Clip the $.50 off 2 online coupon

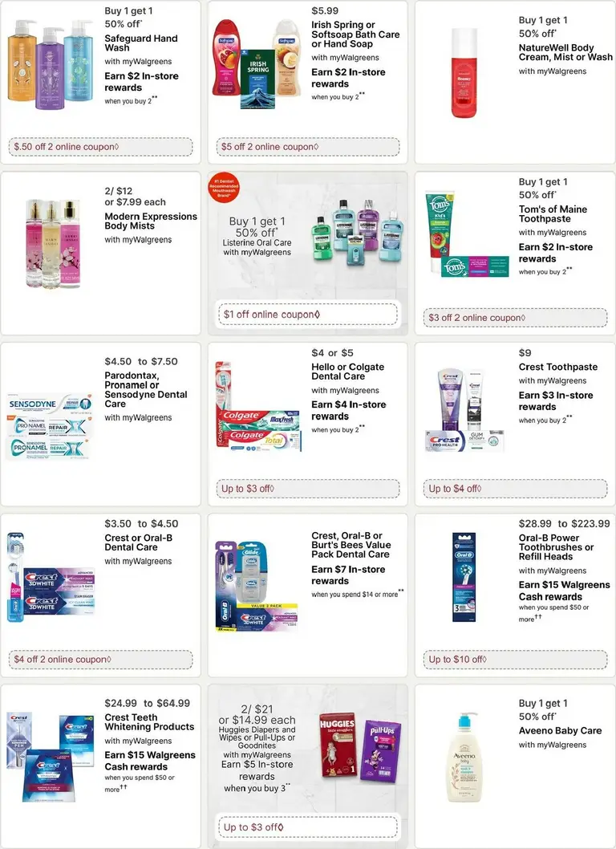100,147
